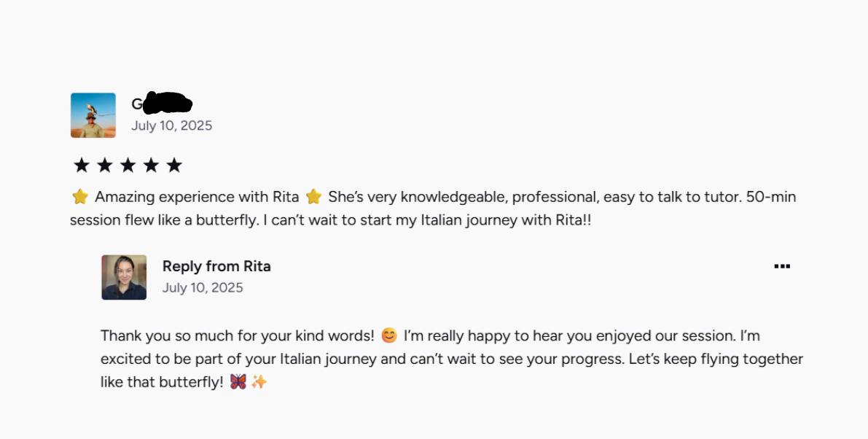The image size is (868, 439).
Task: View Rita's profile picture
Action: point(124,277)
